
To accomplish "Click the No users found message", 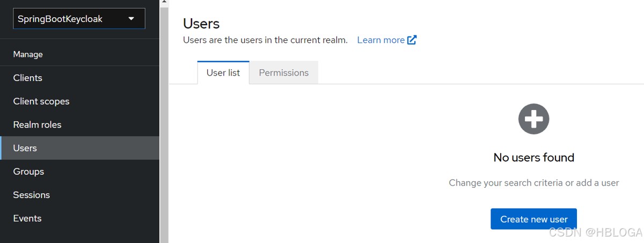I will pos(533,157).
